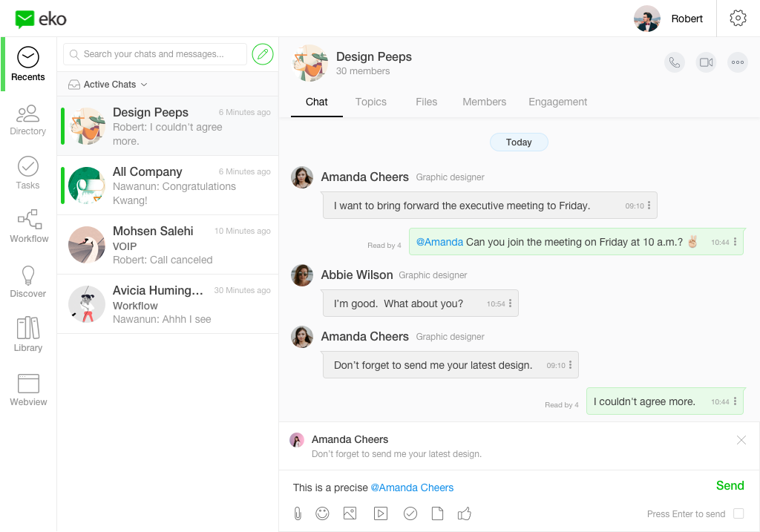Screen dimensions: 760x532
Task: Open the Mohsen Salehi conversation
Action: 168,245
